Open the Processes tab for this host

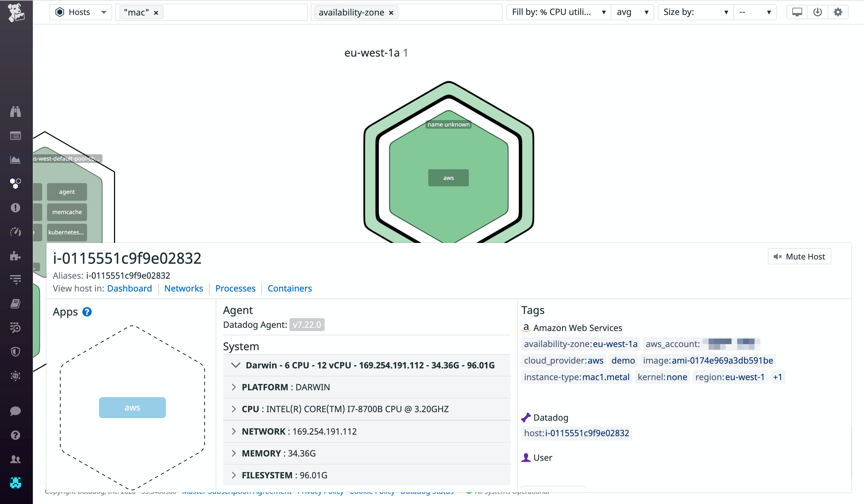tap(235, 288)
